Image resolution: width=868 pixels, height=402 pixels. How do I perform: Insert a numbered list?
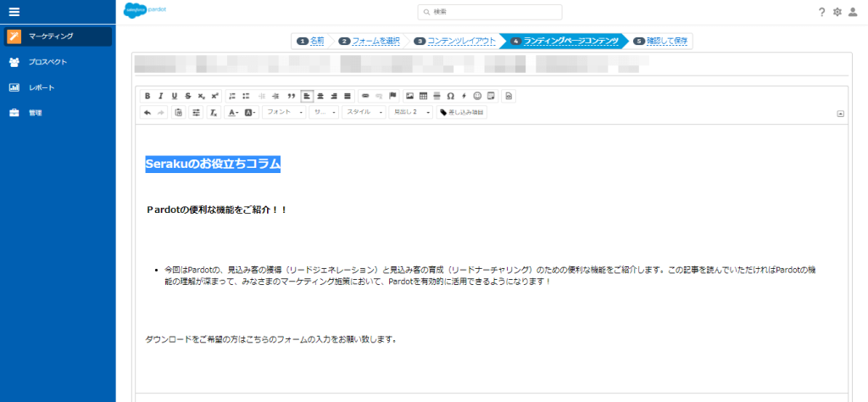pyautogui.click(x=233, y=96)
